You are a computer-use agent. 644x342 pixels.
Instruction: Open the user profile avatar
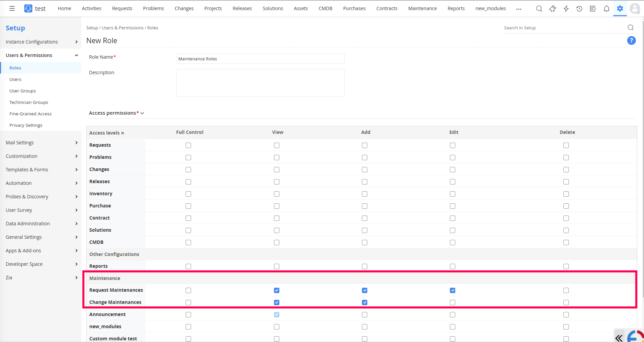pos(635,8)
